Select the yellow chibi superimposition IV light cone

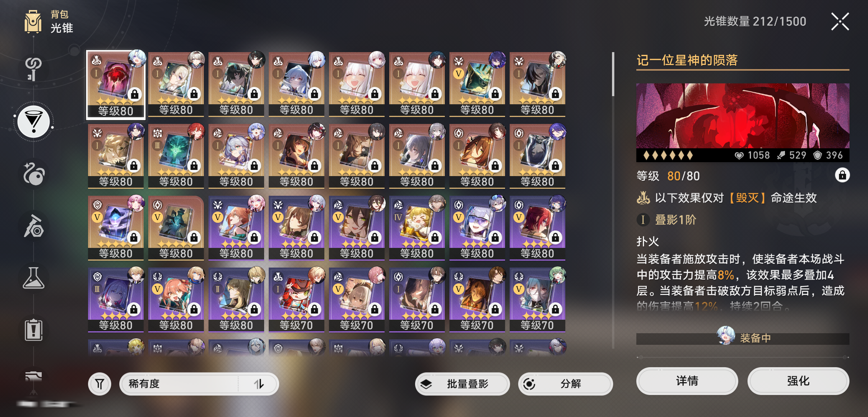coord(417,228)
